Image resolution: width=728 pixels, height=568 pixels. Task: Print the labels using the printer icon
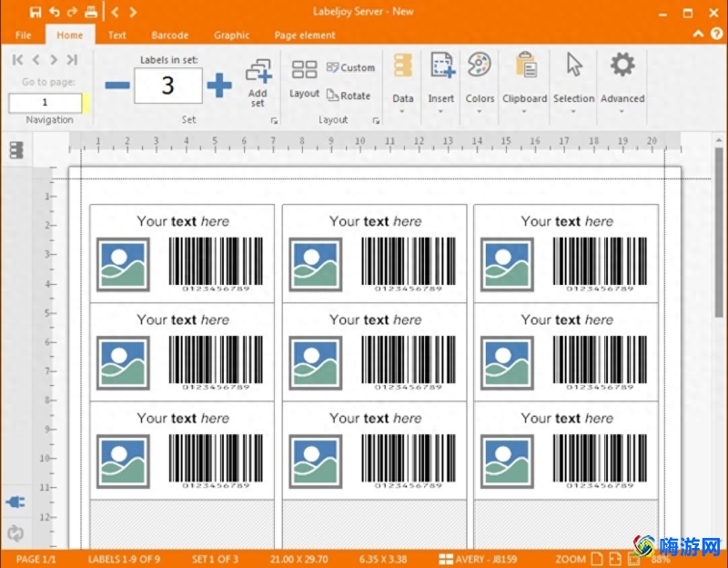click(x=90, y=12)
